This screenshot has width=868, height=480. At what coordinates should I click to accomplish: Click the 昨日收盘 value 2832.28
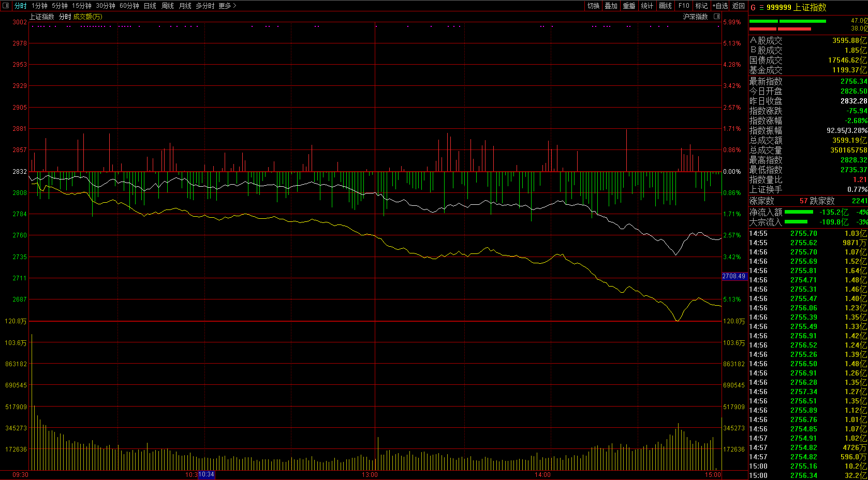pos(854,101)
